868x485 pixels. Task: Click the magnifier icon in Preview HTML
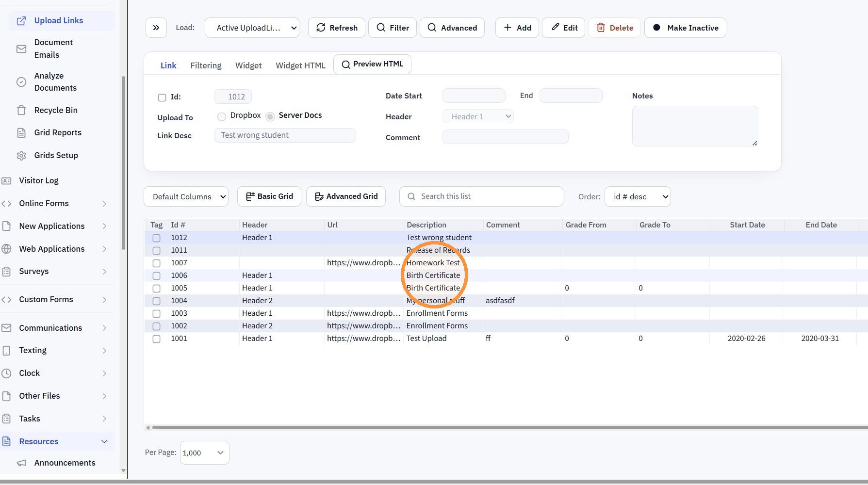tap(346, 65)
